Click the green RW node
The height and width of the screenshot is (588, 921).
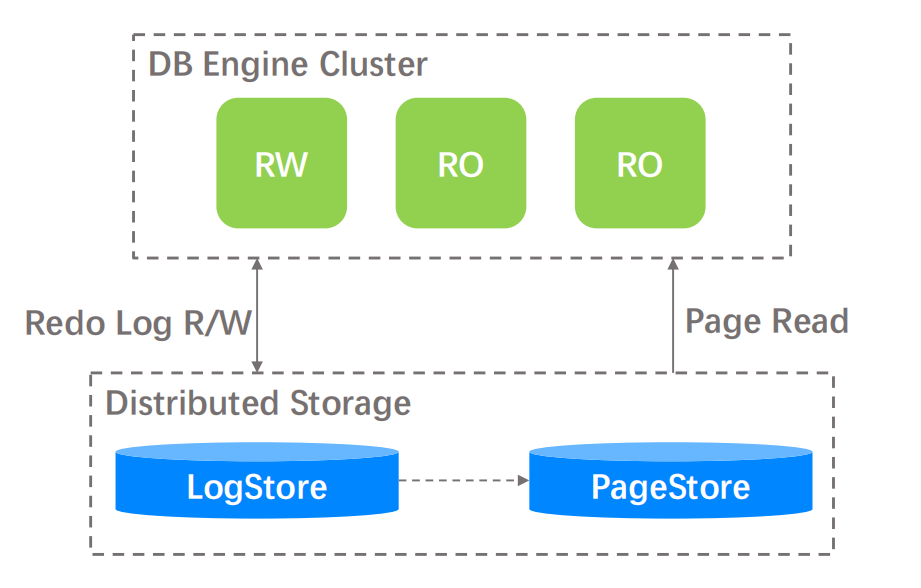click(x=281, y=163)
